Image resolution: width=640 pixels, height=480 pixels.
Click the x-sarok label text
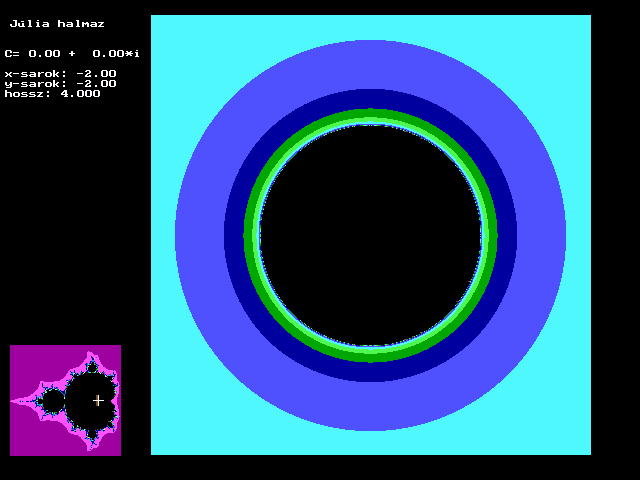tap(32, 73)
